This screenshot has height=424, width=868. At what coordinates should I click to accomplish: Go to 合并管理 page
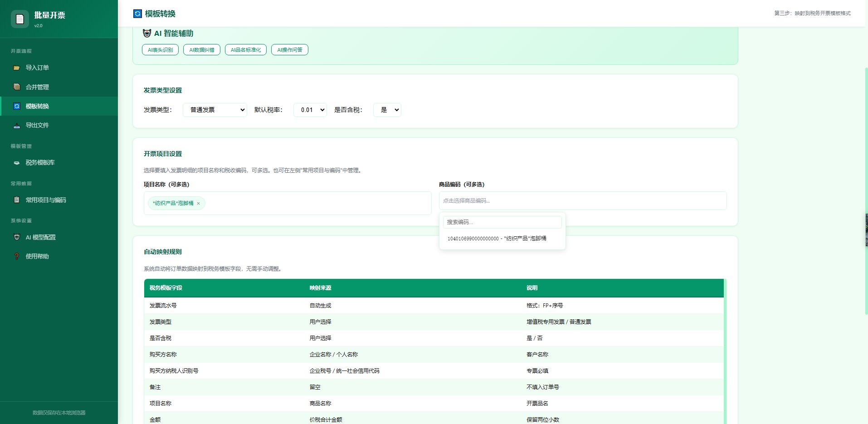click(59, 87)
